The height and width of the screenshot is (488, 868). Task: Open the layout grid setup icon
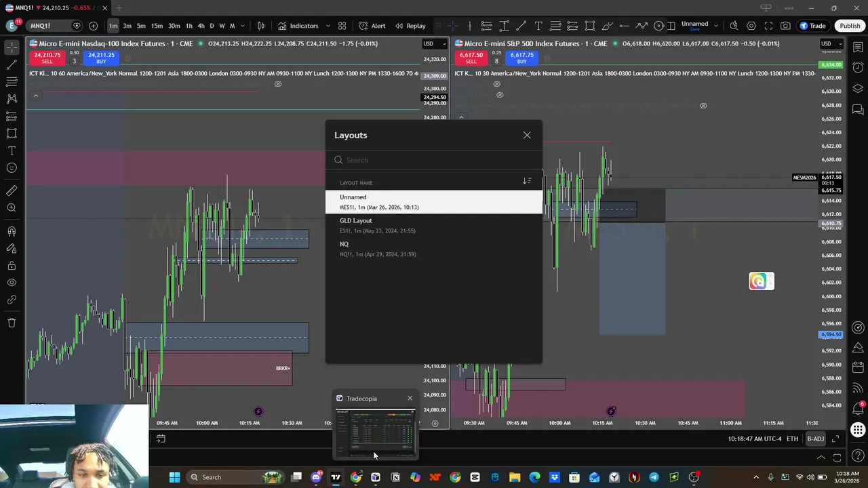coord(342,26)
